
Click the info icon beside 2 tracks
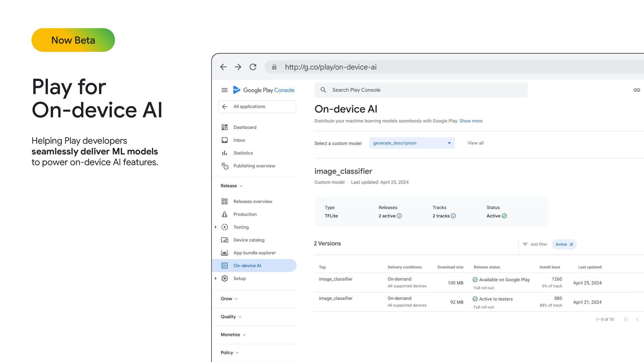pos(453,216)
